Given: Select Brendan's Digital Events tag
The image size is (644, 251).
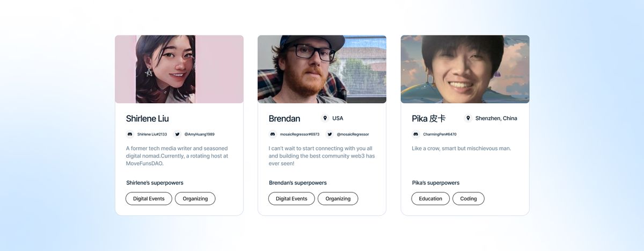Looking at the screenshot, I should point(291,199).
